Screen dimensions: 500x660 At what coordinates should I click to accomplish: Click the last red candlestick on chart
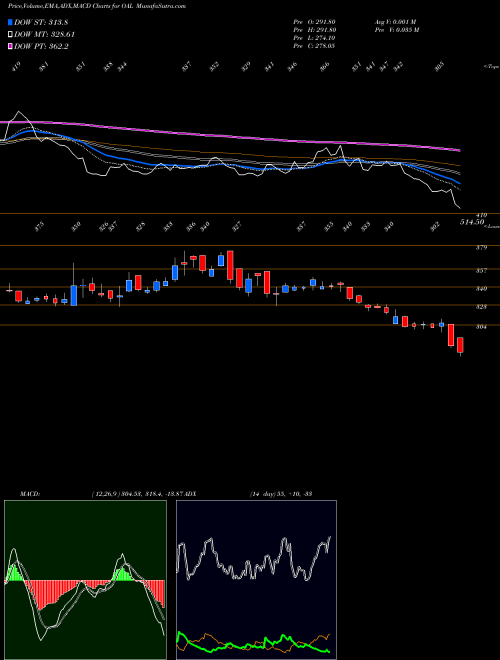point(460,345)
